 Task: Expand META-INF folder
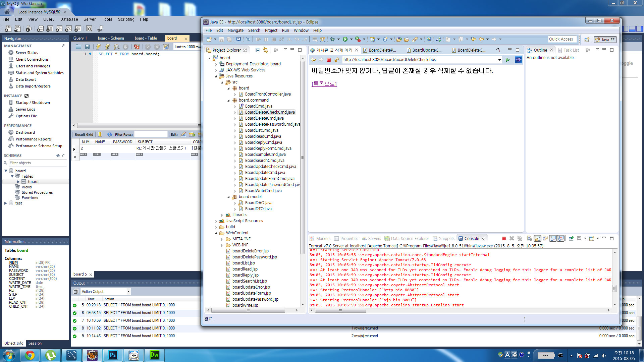222,239
